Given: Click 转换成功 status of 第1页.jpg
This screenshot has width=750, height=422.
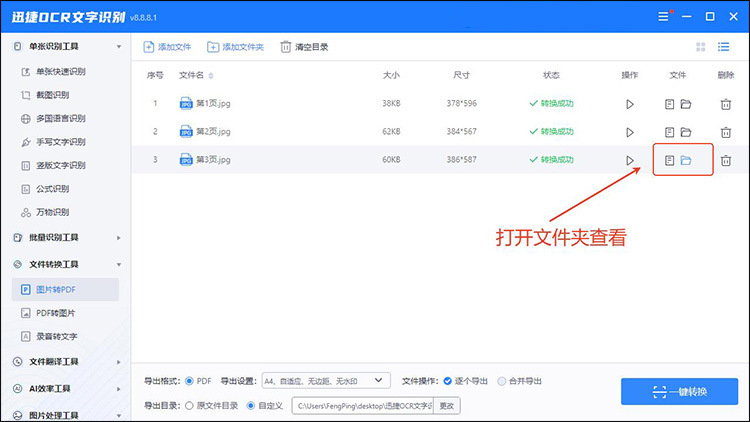Looking at the screenshot, I should tap(551, 103).
